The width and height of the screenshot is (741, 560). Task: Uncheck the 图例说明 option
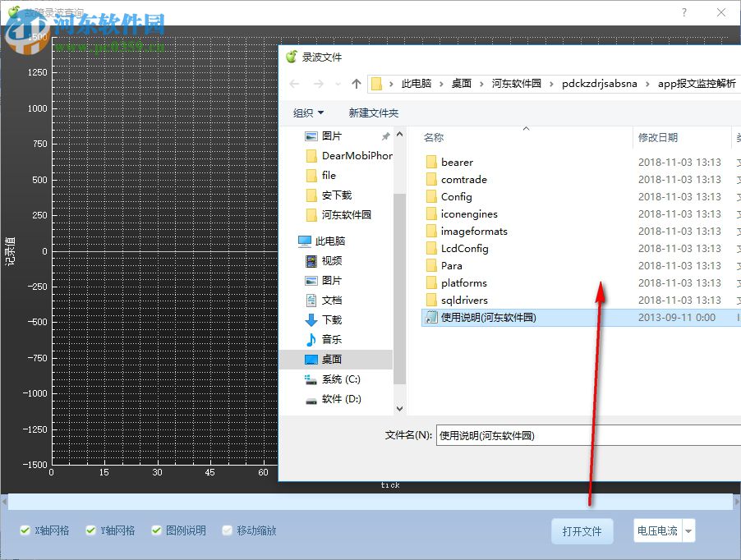[x=156, y=530]
